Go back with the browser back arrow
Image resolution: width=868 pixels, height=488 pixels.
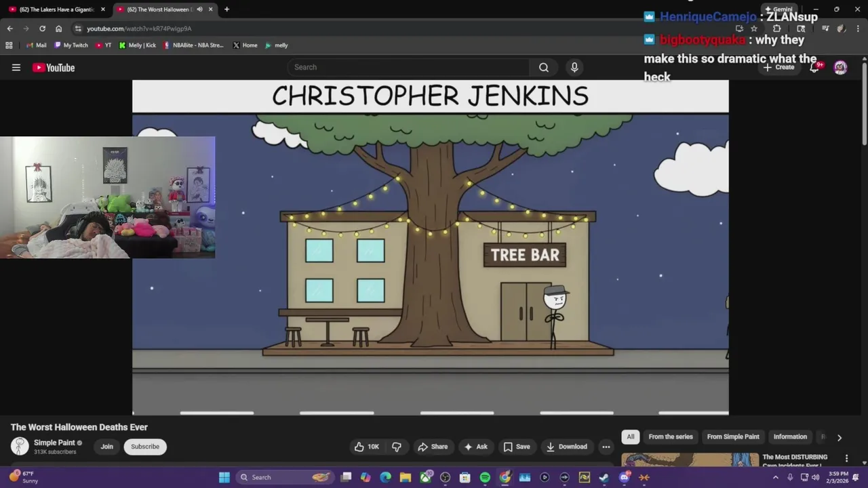coord(9,28)
